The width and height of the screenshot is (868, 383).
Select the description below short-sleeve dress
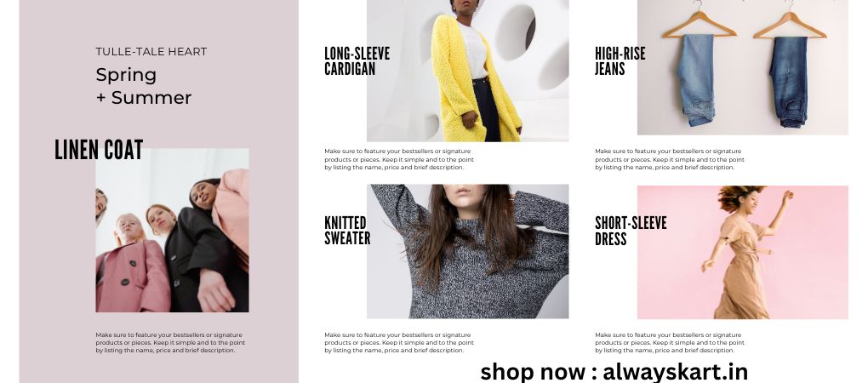pyautogui.click(x=670, y=343)
